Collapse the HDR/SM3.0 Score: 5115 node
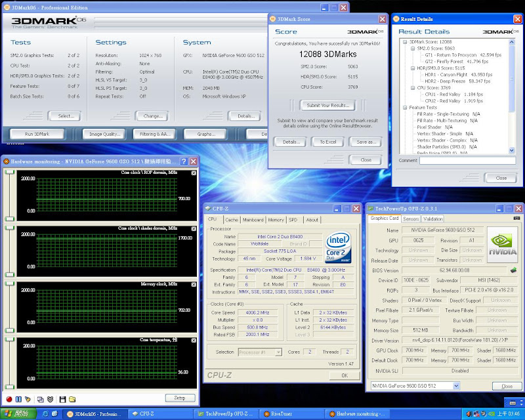 click(x=413, y=68)
